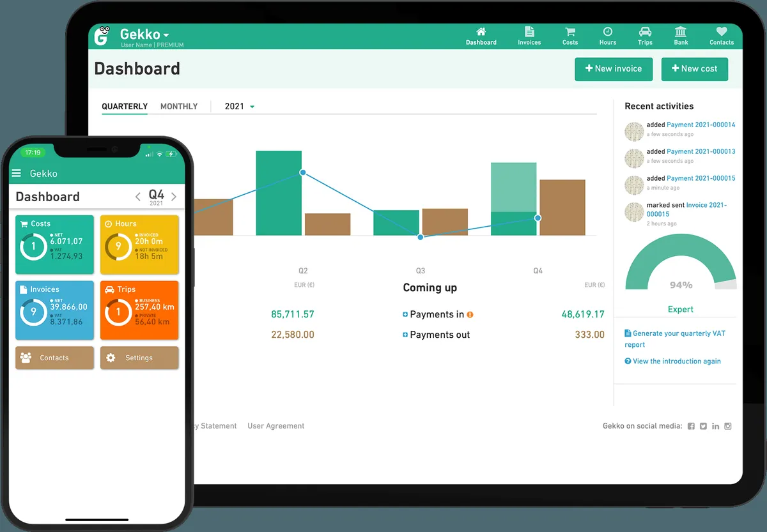
Task: Open Gekko's Instagram page icon
Action: click(x=727, y=426)
